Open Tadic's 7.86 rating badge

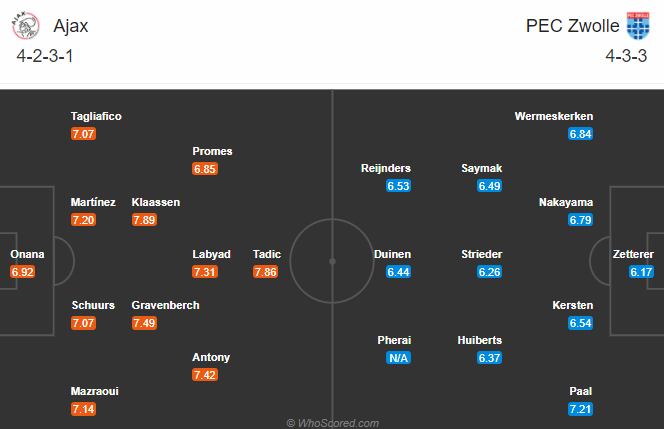[x=265, y=272]
